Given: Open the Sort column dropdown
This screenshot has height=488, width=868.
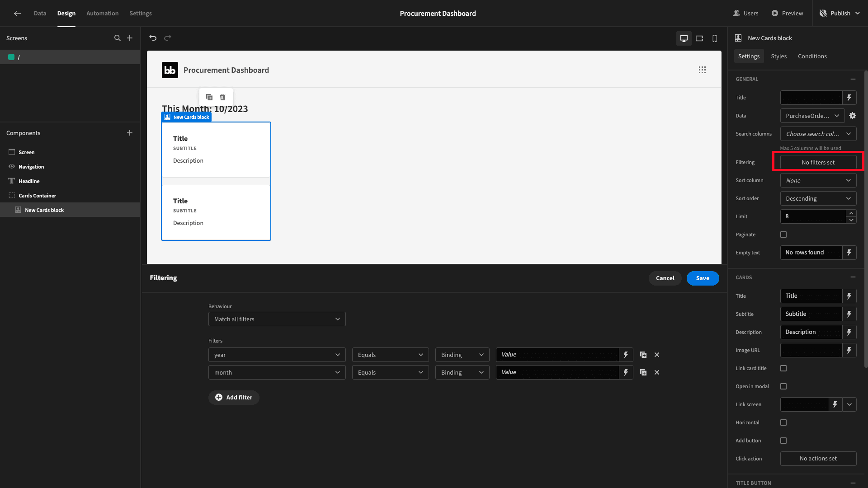Looking at the screenshot, I should coord(818,180).
